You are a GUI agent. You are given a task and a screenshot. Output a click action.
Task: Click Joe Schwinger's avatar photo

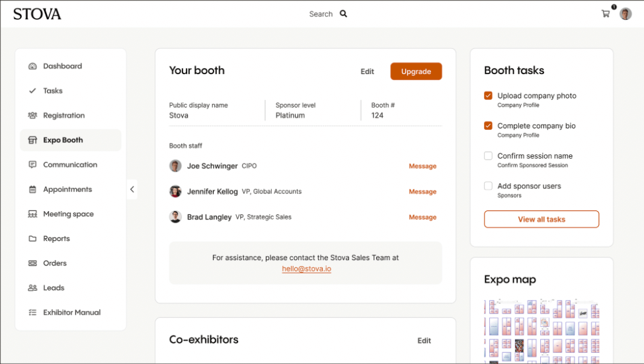[x=175, y=165]
